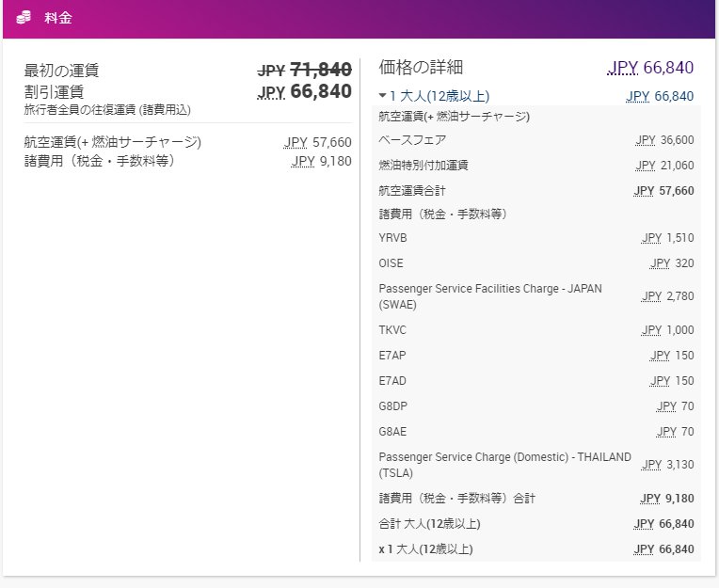This screenshot has height=588, width=719.
Task: Select 航空運賃(+ 燃油サーチャージ) heading in price details
Action: pyautogui.click(x=454, y=117)
